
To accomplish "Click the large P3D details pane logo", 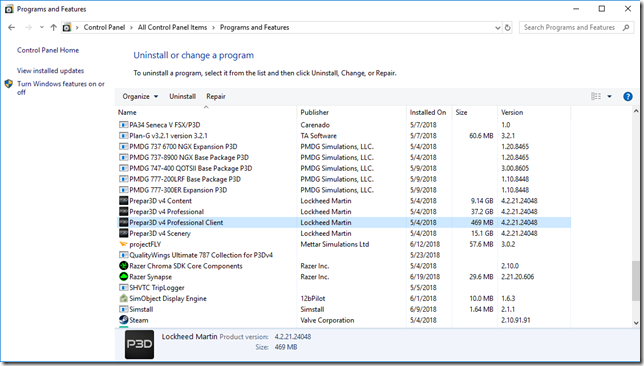I will [140, 344].
